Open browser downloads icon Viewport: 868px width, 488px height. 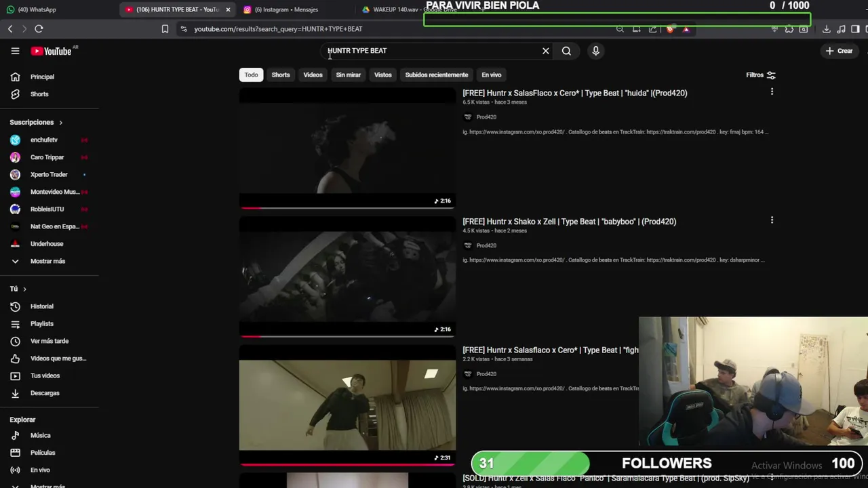click(x=826, y=29)
